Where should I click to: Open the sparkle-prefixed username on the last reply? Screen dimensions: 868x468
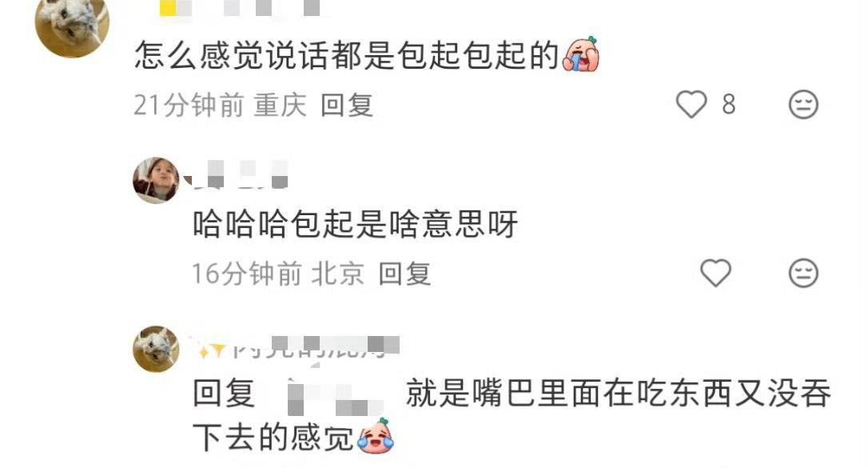coord(297,347)
